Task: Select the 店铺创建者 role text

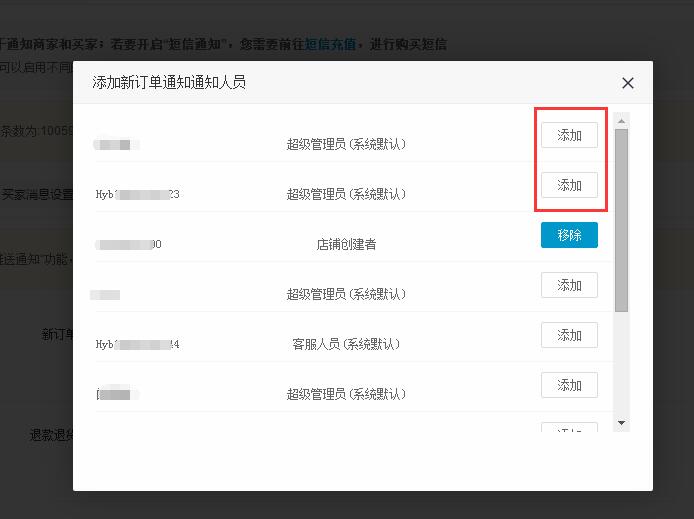Action: coord(346,244)
